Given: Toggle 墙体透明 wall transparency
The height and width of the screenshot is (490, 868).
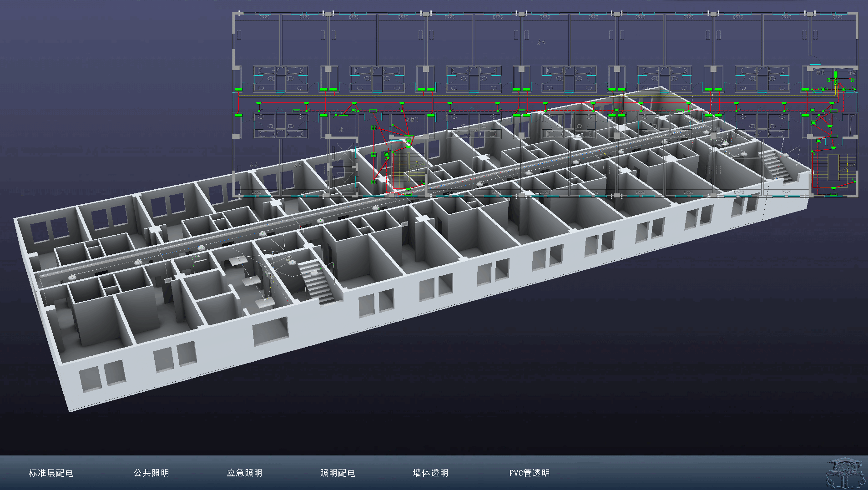Looking at the screenshot, I should [431, 473].
